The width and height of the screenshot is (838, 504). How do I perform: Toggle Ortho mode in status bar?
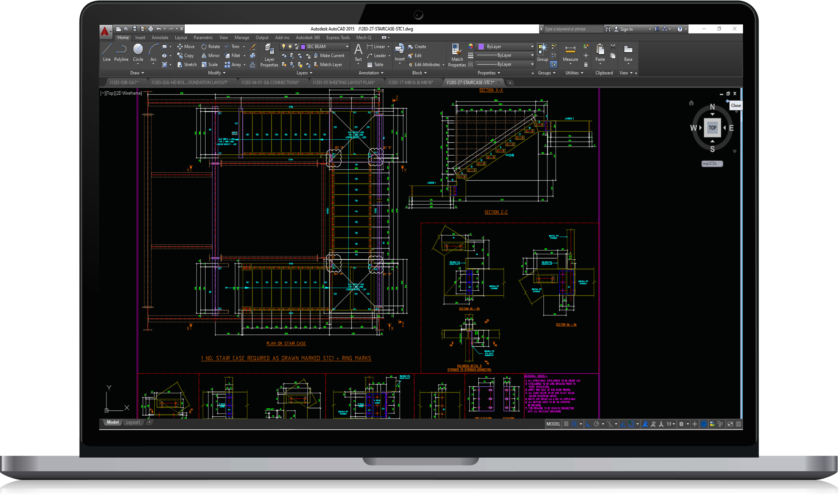tap(588, 424)
